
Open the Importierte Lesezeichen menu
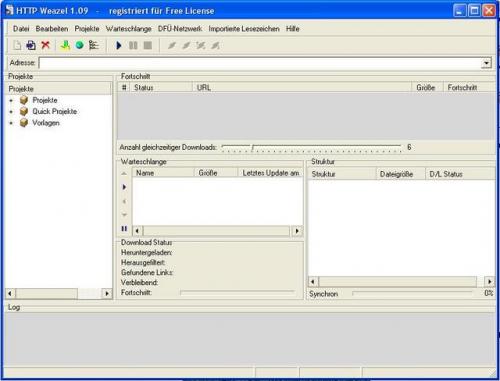244,29
